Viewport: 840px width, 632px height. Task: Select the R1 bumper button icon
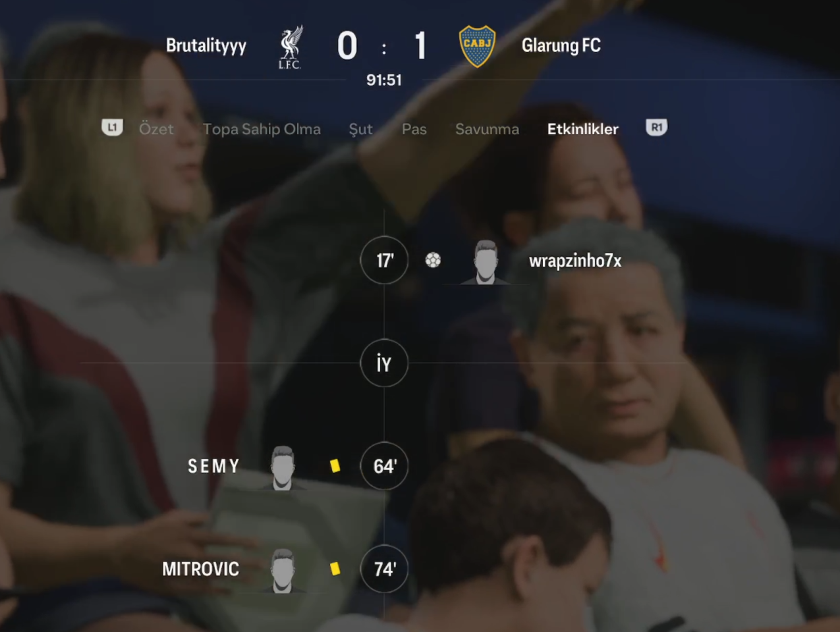pyautogui.click(x=656, y=128)
